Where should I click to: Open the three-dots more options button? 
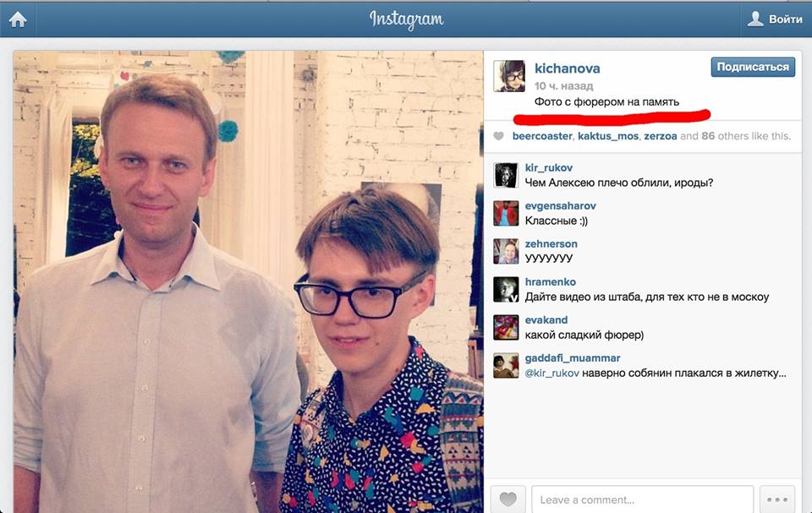[777, 499]
